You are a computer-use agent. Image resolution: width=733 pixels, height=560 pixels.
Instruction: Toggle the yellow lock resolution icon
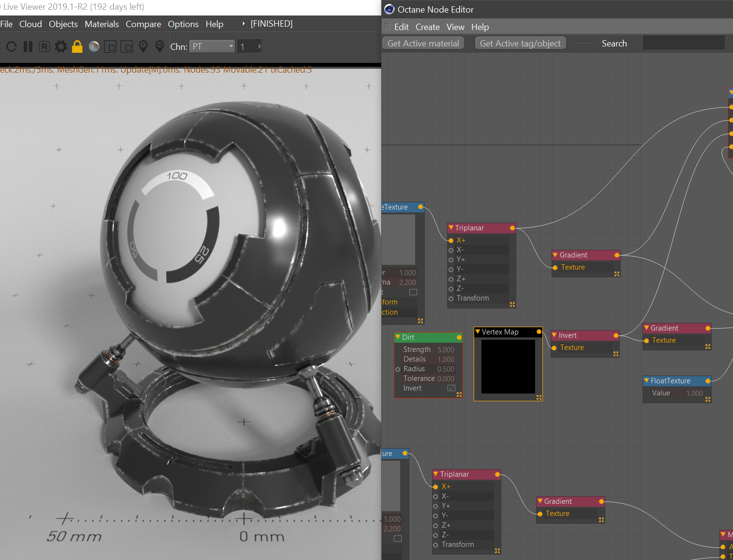pyautogui.click(x=77, y=46)
